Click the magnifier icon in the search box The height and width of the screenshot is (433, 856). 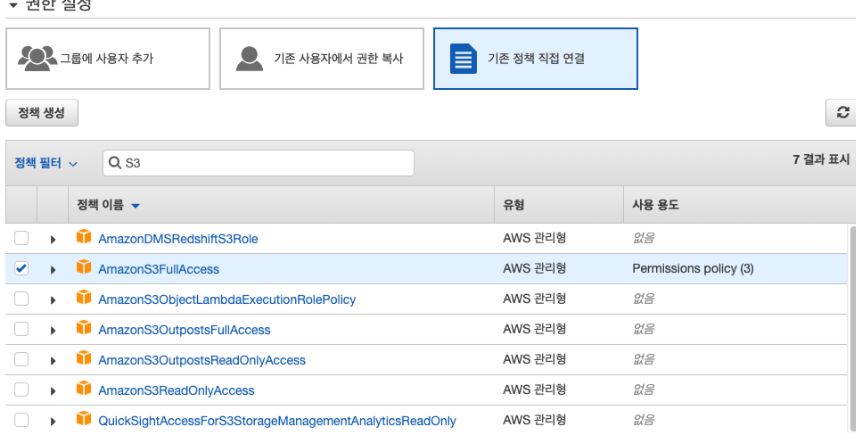115,163
